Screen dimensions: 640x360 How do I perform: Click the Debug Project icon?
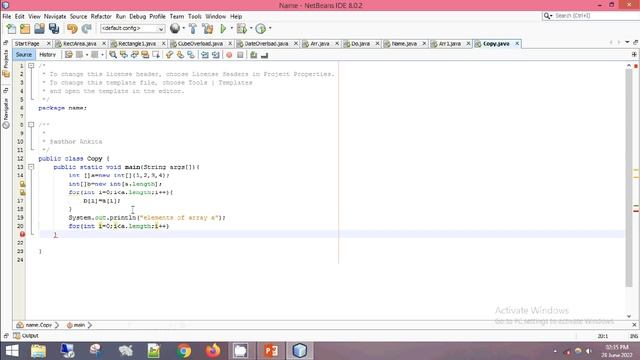pos(242,29)
